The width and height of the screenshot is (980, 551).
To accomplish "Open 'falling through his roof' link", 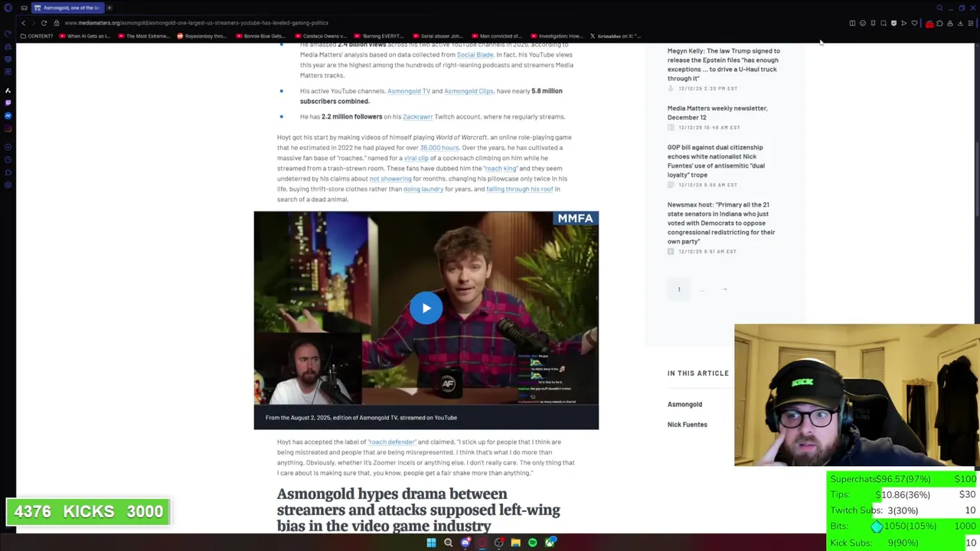I will pyautogui.click(x=520, y=189).
